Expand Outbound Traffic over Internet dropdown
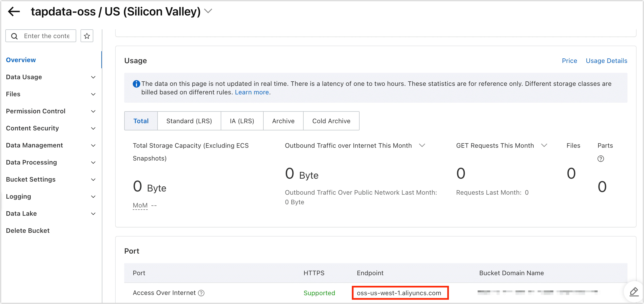 [x=422, y=145]
